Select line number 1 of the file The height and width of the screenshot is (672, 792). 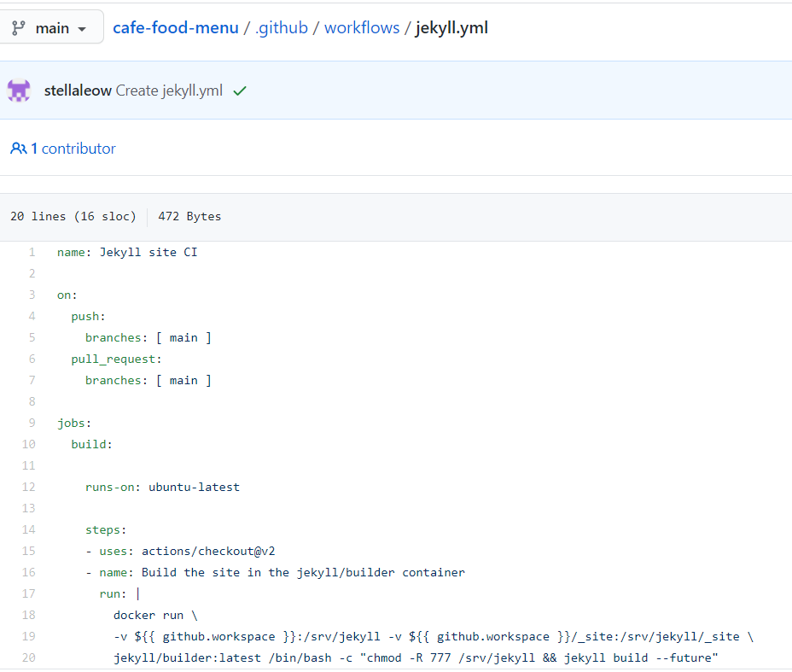click(32, 252)
